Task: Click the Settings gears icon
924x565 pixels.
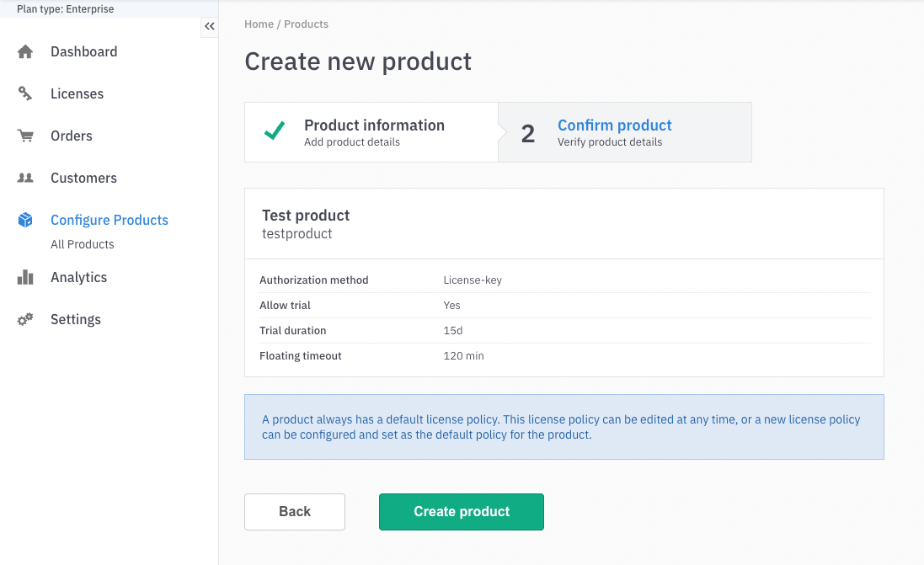Action: 25,320
